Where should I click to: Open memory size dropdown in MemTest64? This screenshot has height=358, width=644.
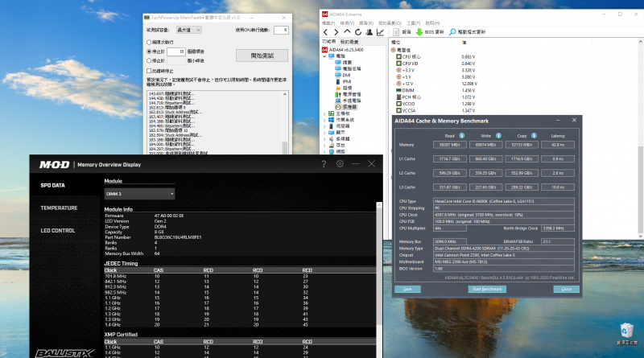pos(189,30)
